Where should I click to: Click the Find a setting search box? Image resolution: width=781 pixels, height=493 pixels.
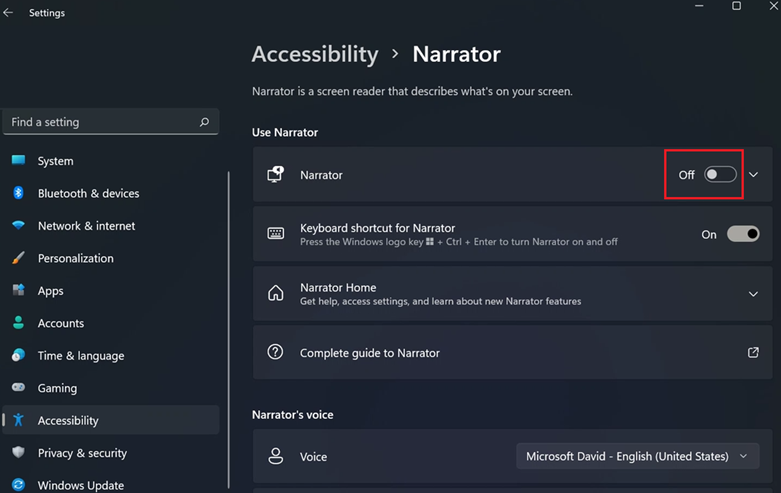[x=100, y=122]
